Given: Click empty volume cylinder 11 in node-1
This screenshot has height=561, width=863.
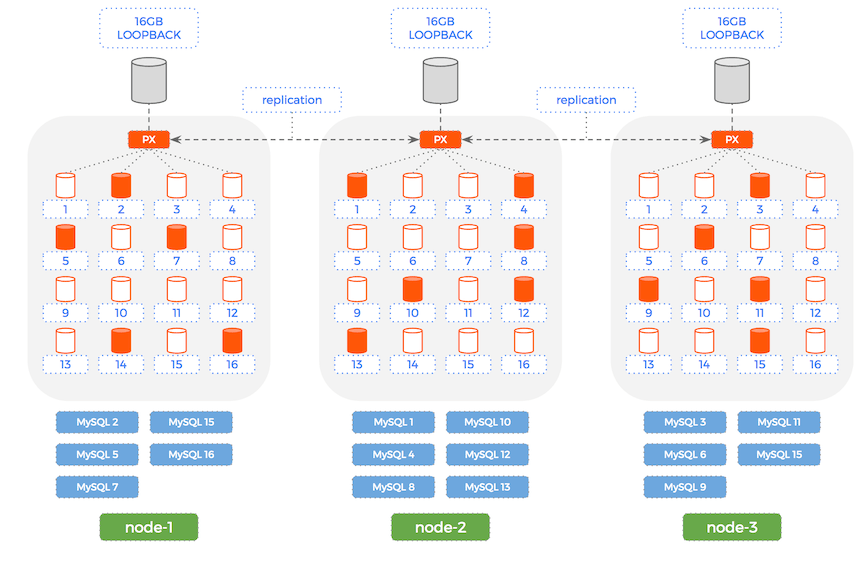Looking at the screenshot, I should tap(177, 289).
